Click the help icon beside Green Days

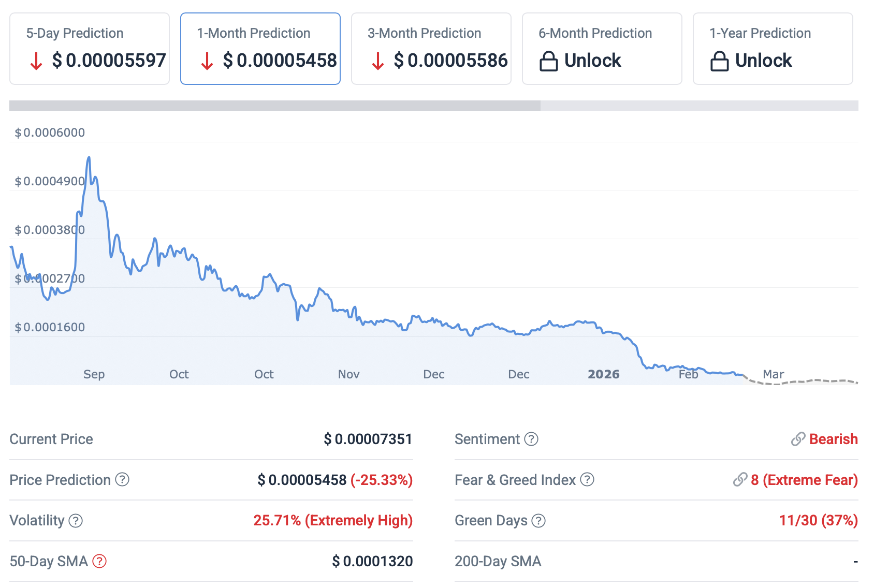click(538, 521)
